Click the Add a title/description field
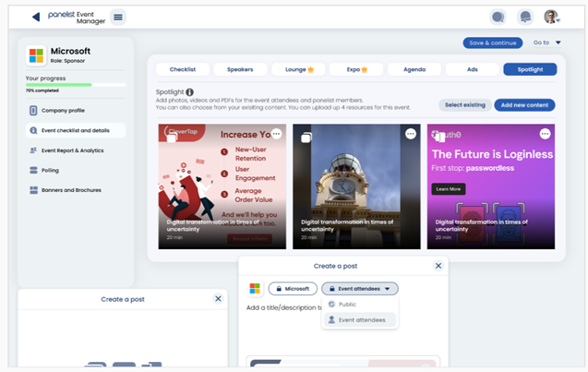The width and height of the screenshot is (588, 372). 284,307
